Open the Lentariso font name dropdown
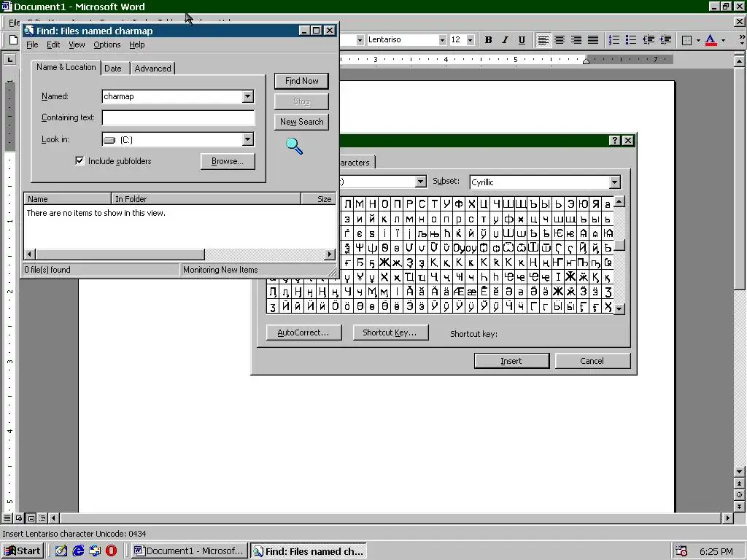Image resolution: width=747 pixels, height=560 pixels. click(x=442, y=40)
